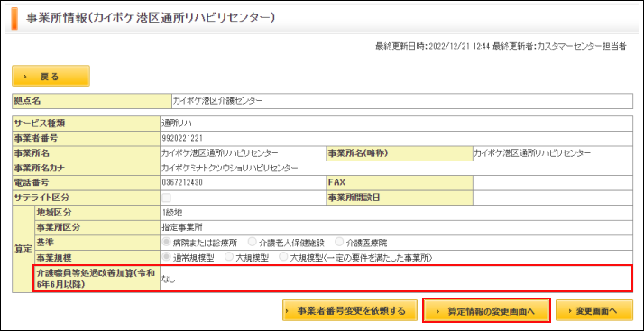Click the 事業所名 value cell
Viewport: 644px width, 331px height.
coord(244,153)
